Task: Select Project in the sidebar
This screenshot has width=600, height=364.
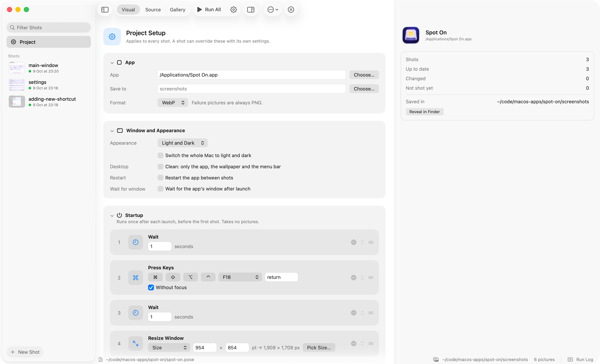Action: [49, 42]
